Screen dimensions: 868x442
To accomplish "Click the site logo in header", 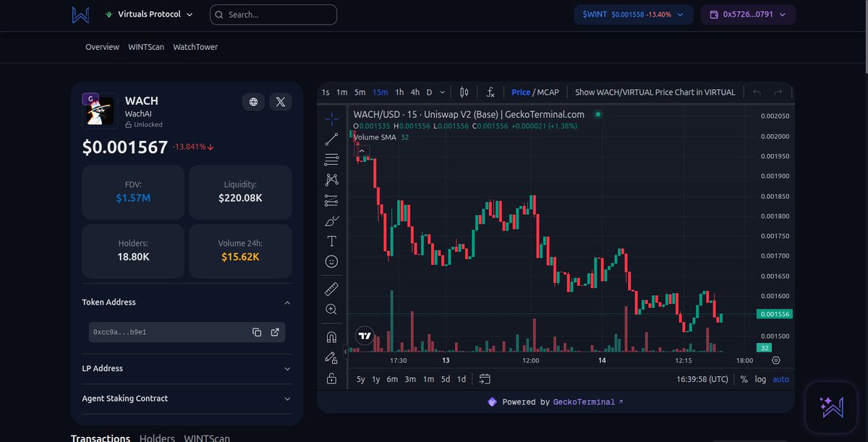I will (x=81, y=14).
